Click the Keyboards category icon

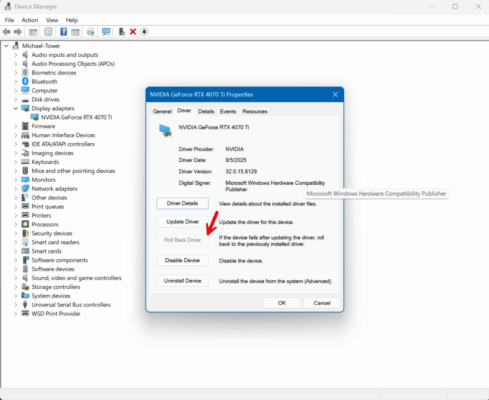tap(25, 162)
